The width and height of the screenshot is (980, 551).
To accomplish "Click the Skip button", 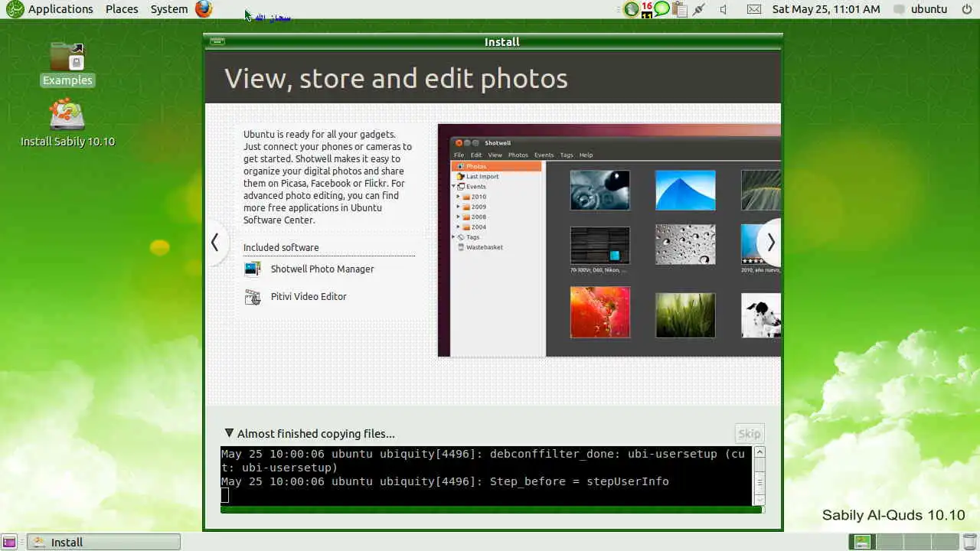I will (750, 433).
